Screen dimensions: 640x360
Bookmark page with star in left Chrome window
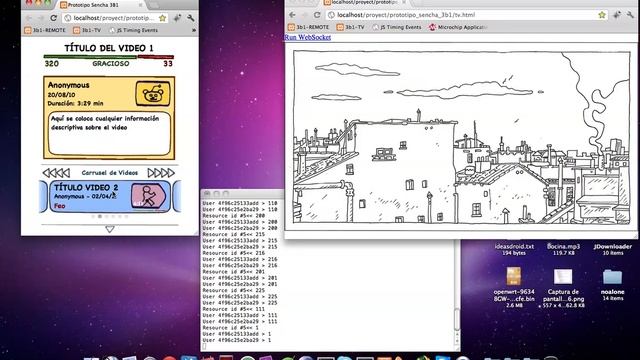pos(162,18)
